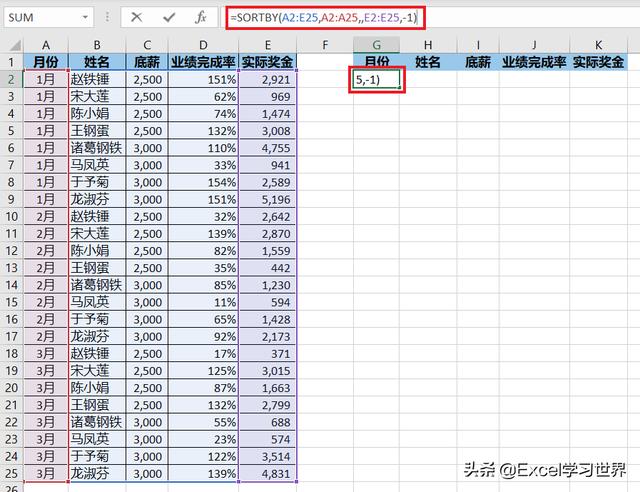
Task: Select name cell 王钢蛋 in row 21
Action: [97, 405]
